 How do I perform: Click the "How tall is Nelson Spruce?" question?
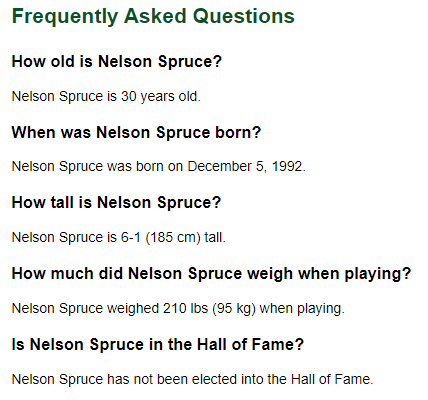(116, 203)
